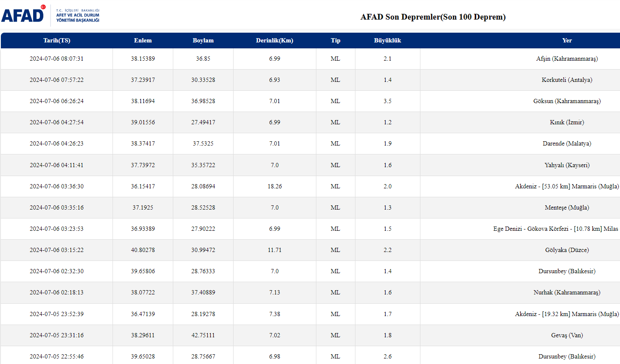The height and width of the screenshot is (364, 620).
Task: Click the Derinlik(Km) column header
Action: pos(274,40)
